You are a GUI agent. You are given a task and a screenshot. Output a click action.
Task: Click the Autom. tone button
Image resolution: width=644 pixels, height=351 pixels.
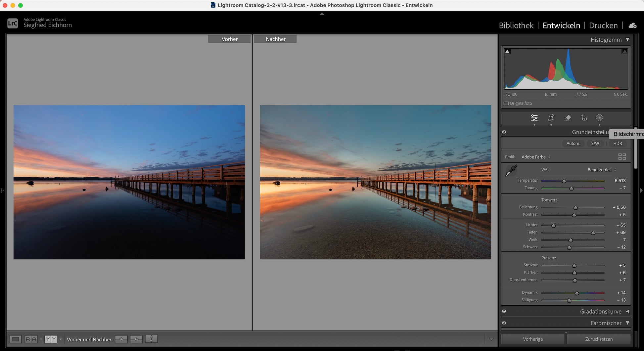point(573,144)
